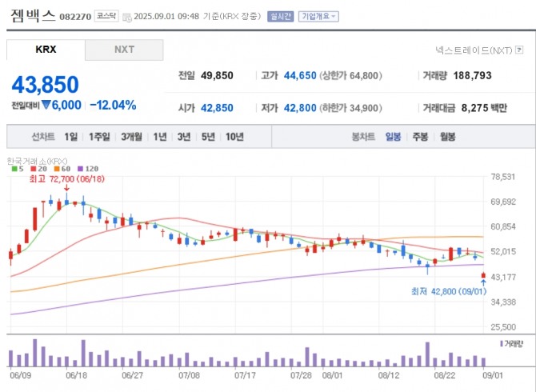The width and height of the screenshot is (536, 392).
Task: Click the 넥스트레이드(NXT) label text
Action: [474, 50]
